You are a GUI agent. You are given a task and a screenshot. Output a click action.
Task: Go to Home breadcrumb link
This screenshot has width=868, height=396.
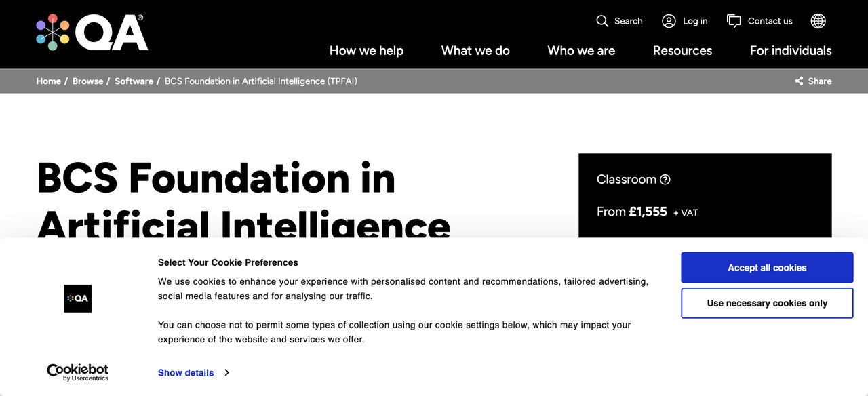click(x=48, y=81)
